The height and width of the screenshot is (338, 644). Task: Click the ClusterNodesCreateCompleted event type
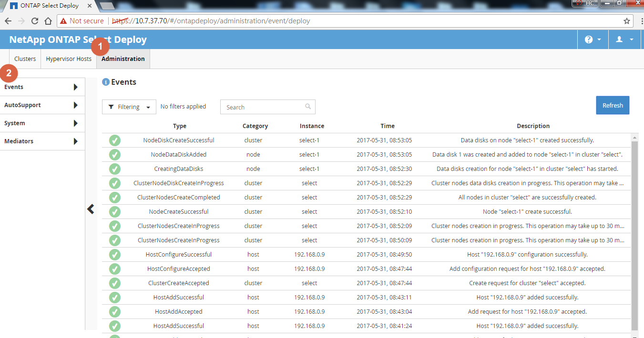[179, 198]
